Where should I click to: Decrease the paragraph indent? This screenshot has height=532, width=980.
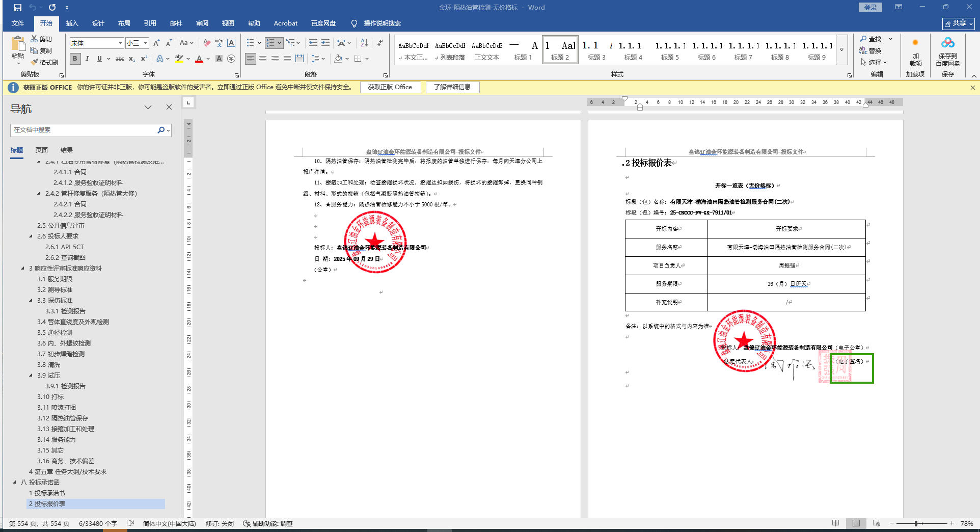click(313, 43)
